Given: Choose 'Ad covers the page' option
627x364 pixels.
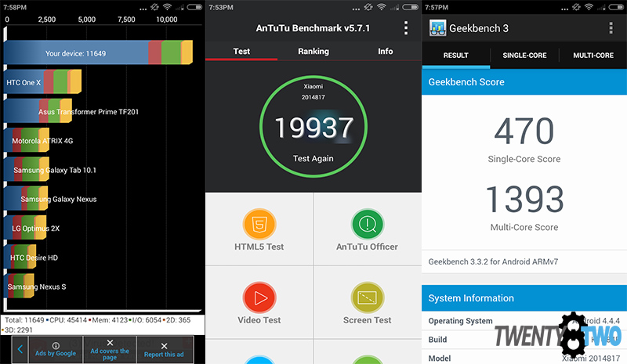Looking at the screenshot, I should (110, 350).
